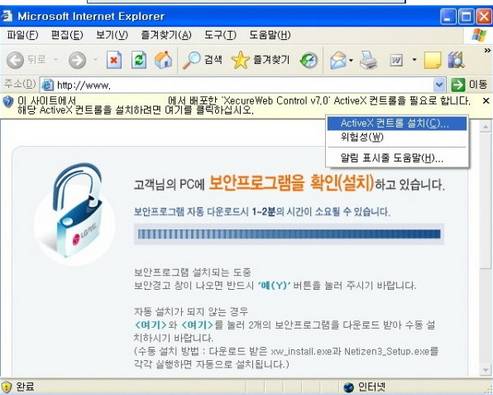Open the History clock icon

pos(309,60)
